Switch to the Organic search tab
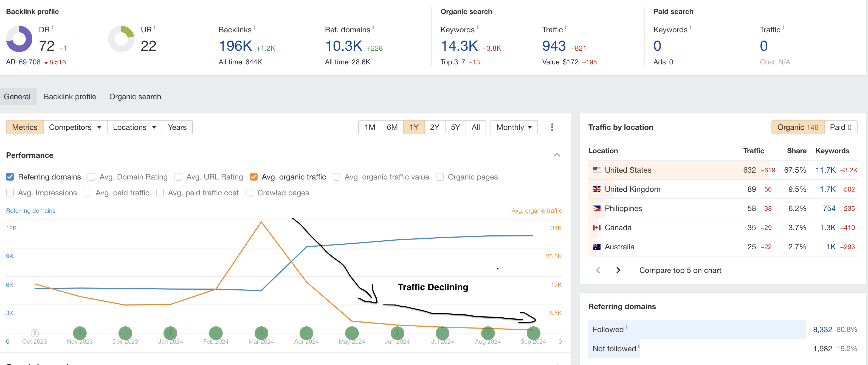Screen dimensions: 868x365 (x=135, y=97)
